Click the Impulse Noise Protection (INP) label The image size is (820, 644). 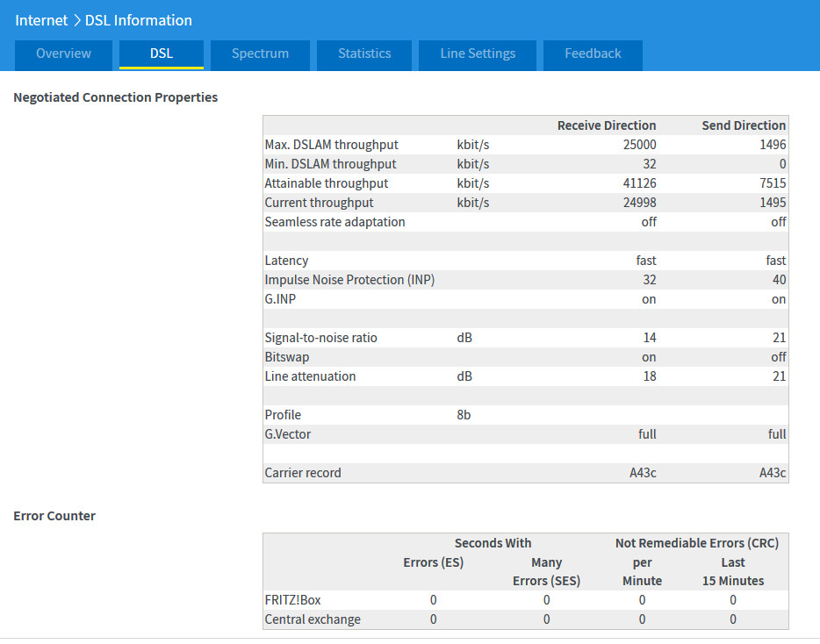[x=349, y=280]
